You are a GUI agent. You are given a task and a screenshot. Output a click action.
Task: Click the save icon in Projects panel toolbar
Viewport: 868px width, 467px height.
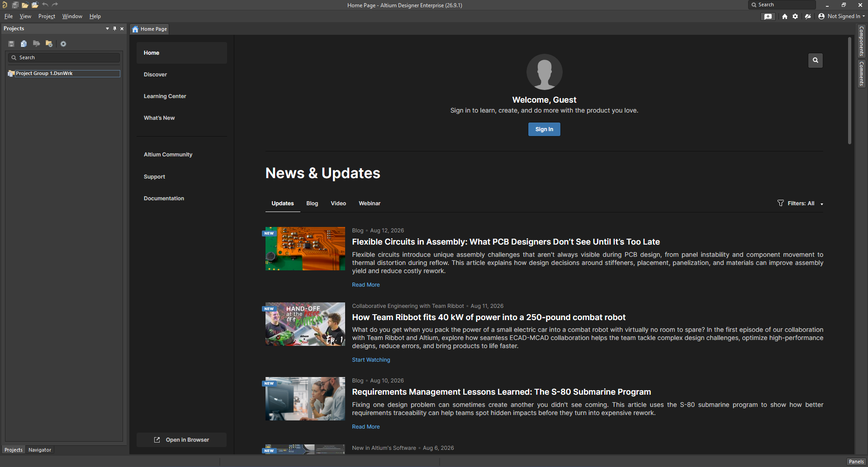pyautogui.click(x=11, y=44)
